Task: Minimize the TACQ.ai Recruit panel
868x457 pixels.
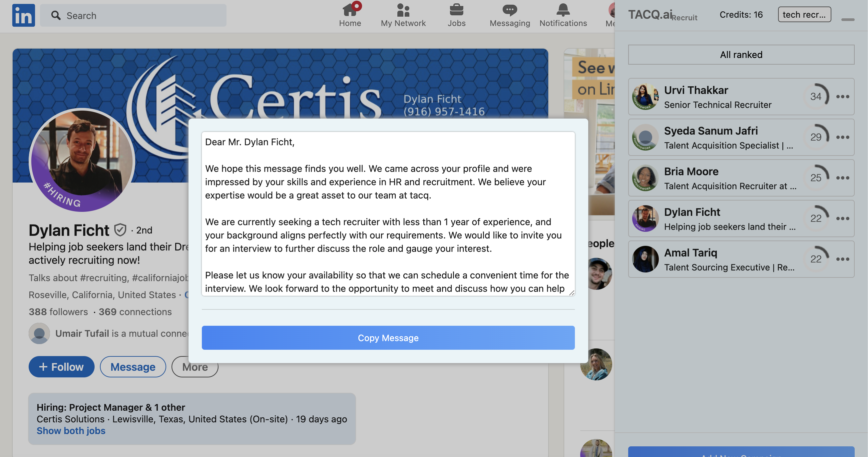Action: (x=847, y=20)
